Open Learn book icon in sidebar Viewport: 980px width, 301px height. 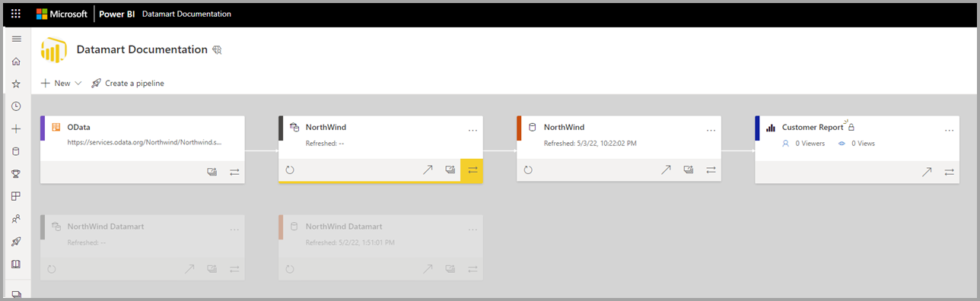tap(16, 264)
